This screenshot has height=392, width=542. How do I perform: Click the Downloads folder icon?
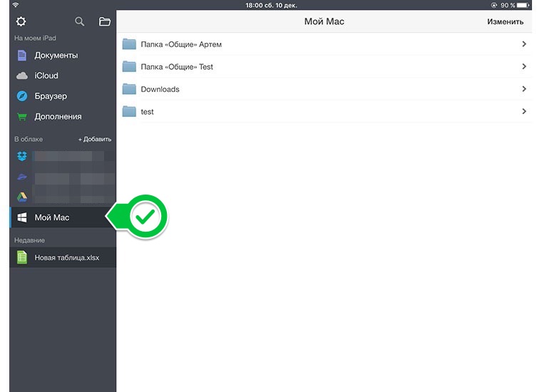[129, 89]
